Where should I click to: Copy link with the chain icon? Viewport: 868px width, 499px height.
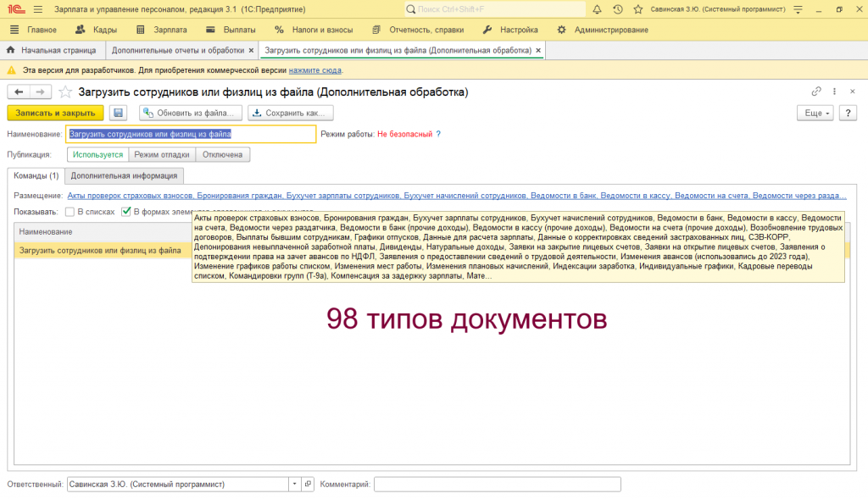(816, 91)
